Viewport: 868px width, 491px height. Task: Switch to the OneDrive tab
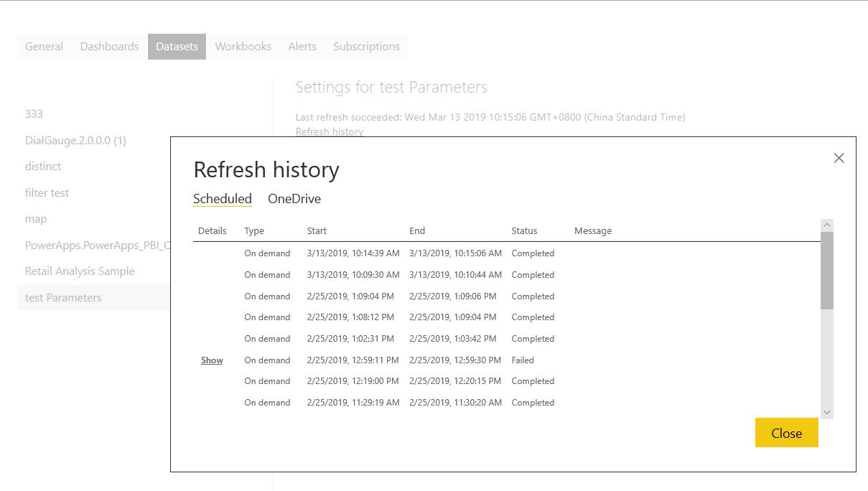point(294,199)
